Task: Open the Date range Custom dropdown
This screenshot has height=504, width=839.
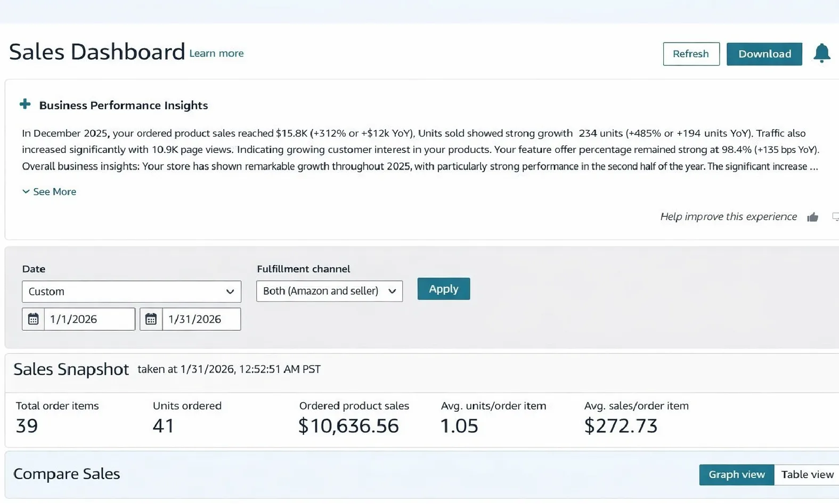Action: [131, 291]
